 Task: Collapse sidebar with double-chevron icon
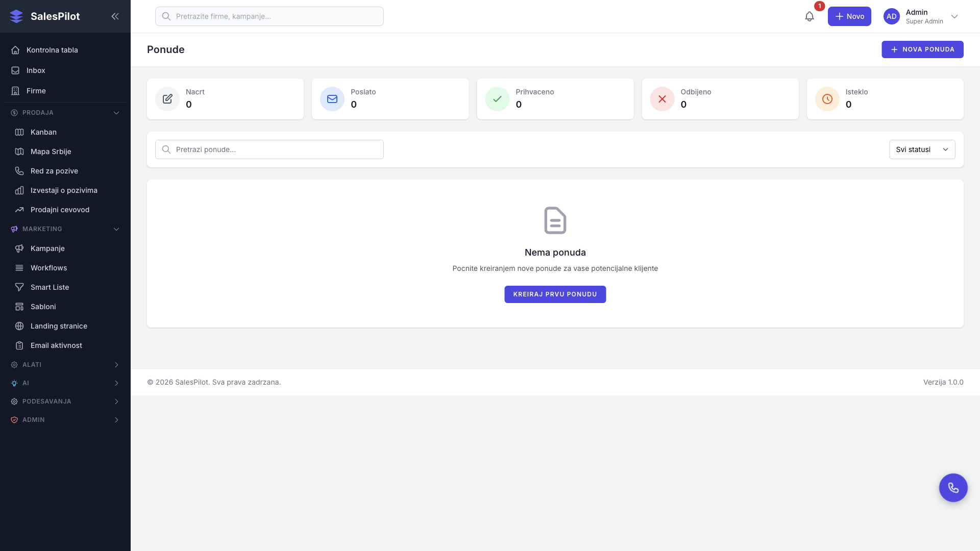coord(115,16)
